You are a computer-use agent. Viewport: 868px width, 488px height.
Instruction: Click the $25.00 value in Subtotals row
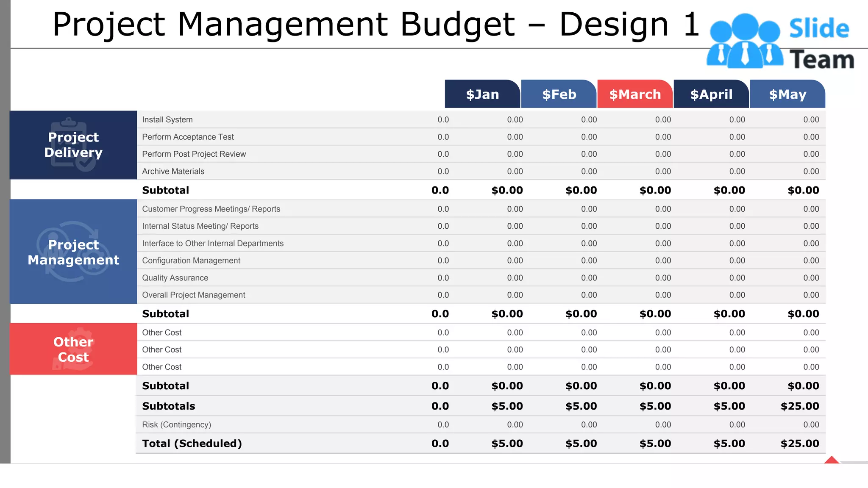point(800,406)
